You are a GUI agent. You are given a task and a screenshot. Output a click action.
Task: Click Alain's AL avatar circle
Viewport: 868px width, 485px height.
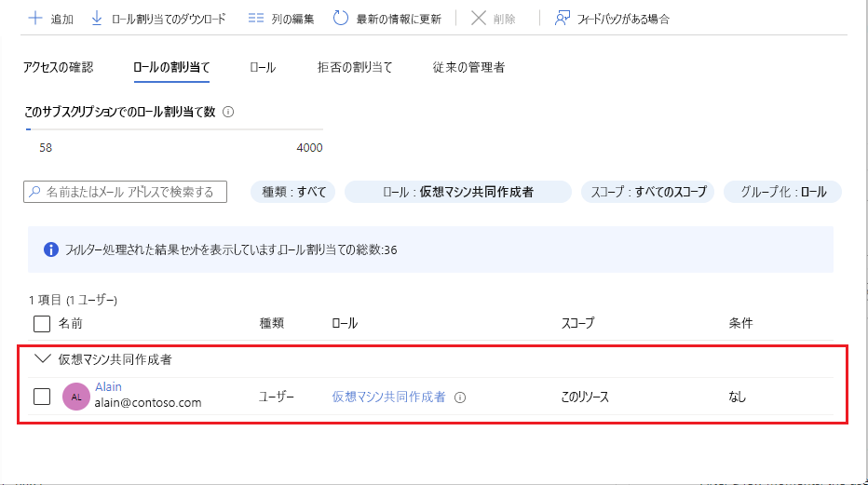75,397
